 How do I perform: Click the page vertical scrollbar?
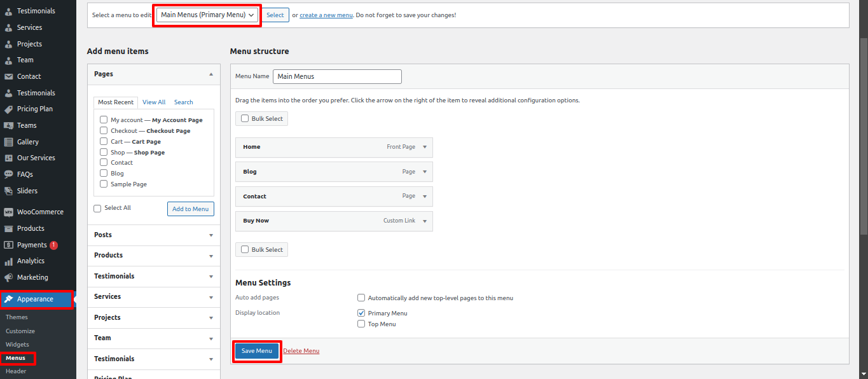(x=863, y=191)
